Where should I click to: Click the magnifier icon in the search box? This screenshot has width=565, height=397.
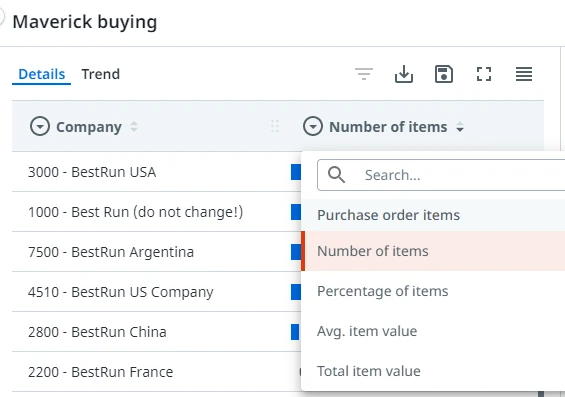336,175
